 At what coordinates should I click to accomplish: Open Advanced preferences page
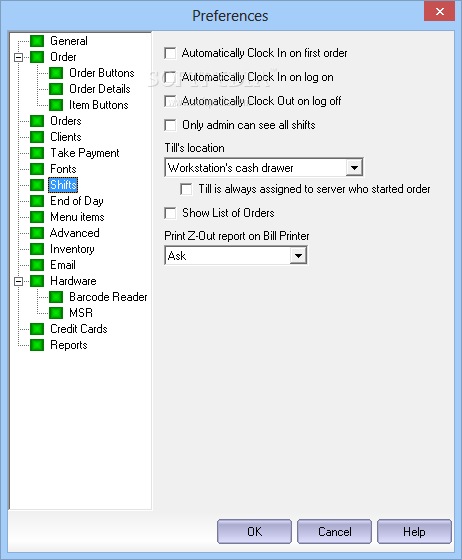[x=75, y=233]
